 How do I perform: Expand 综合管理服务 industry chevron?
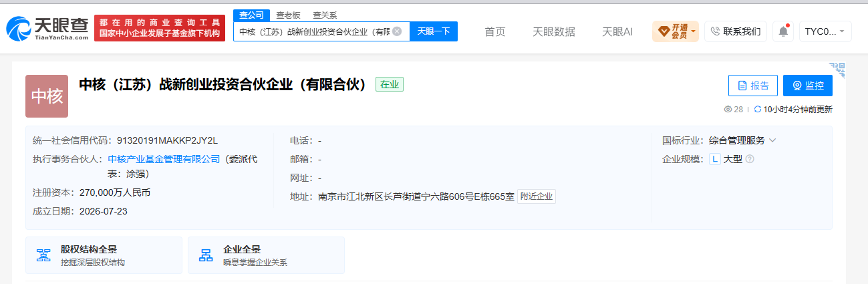tap(772, 140)
